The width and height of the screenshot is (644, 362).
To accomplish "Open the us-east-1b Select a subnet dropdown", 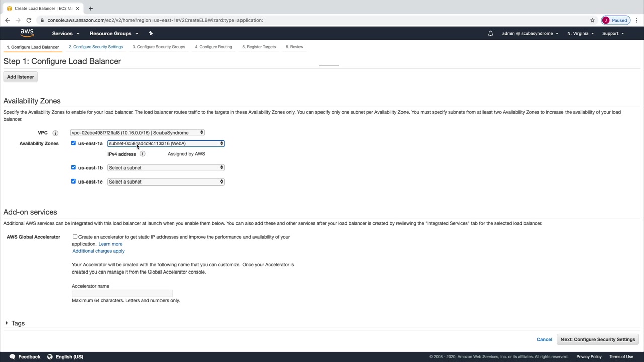I will [166, 168].
